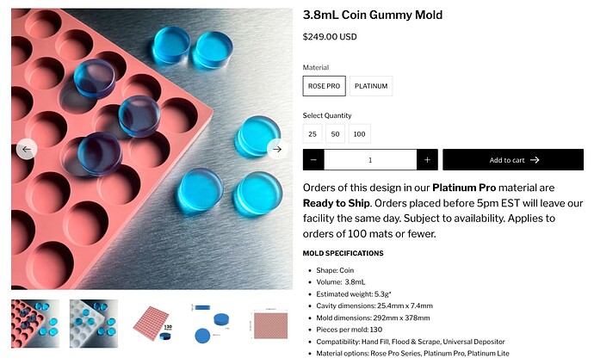Advance to next product image arrow

[x=276, y=149]
